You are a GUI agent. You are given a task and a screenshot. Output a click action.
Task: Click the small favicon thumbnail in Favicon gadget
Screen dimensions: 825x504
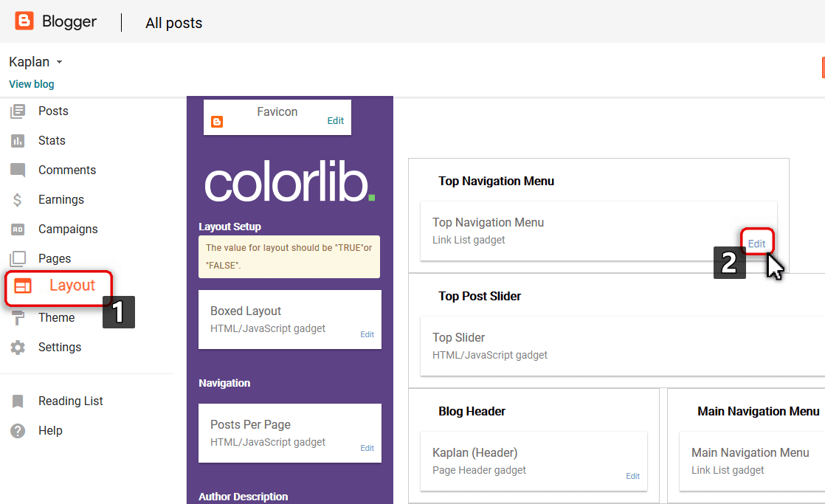click(216, 120)
